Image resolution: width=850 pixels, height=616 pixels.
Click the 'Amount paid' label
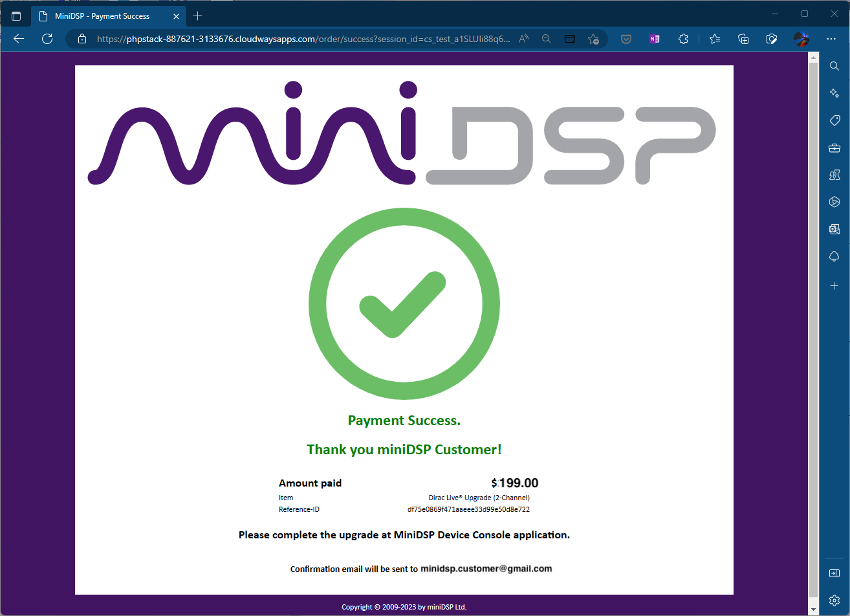point(311,483)
